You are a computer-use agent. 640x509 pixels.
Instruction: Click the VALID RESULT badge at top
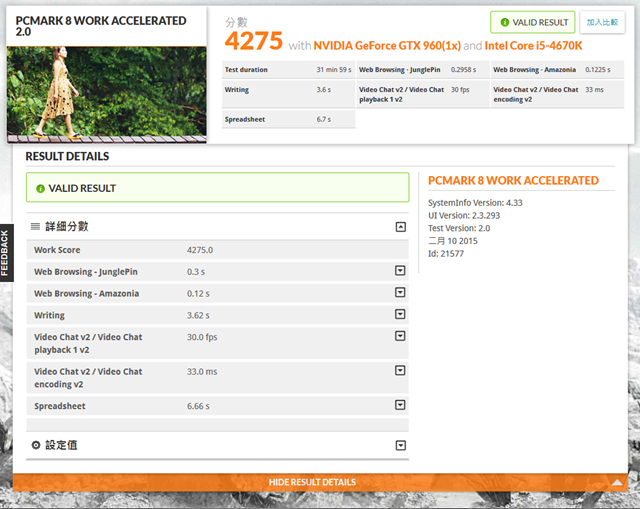pyautogui.click(x=533, y=22)
